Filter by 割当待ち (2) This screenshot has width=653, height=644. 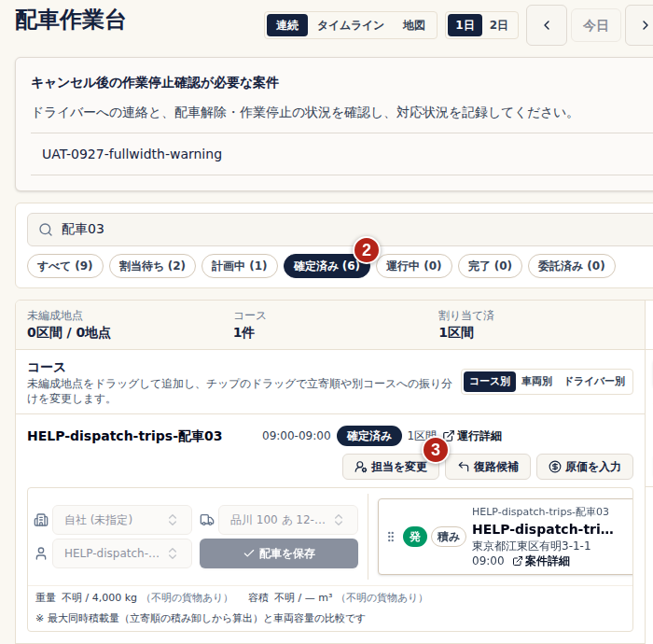point(152,266)
